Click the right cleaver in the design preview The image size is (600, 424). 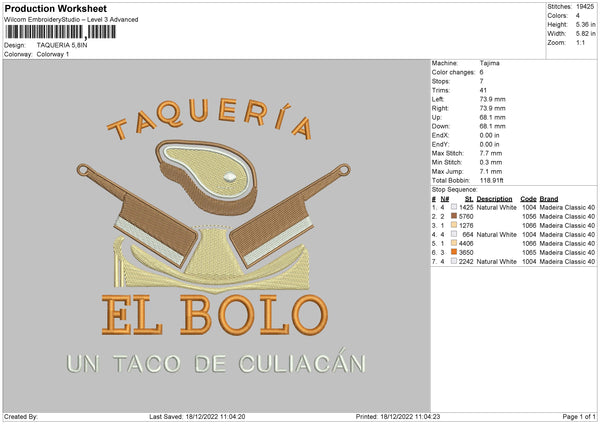pos(290,215)
